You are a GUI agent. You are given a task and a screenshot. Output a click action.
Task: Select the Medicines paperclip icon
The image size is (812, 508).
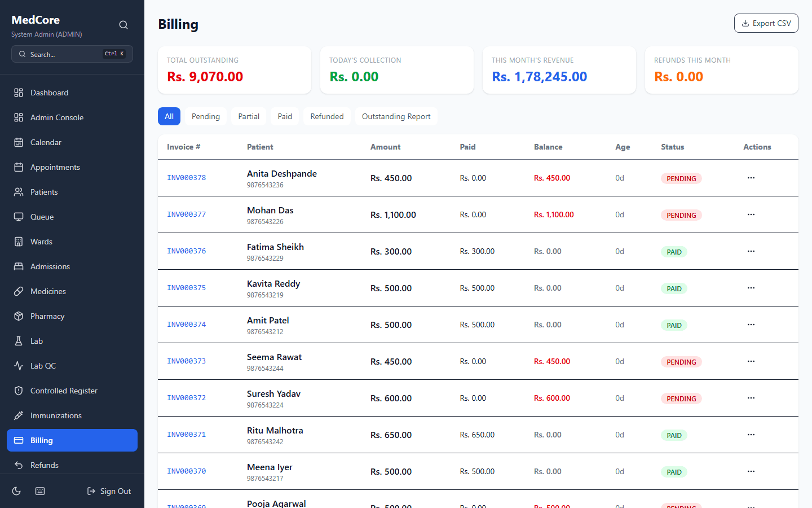(18, 291)
